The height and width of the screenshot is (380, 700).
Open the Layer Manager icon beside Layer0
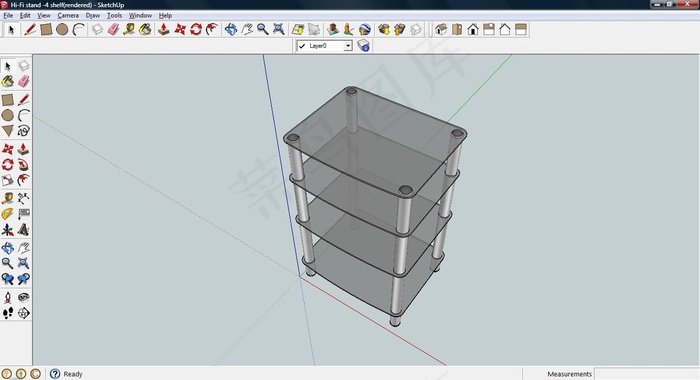click(x=363, y=46)
